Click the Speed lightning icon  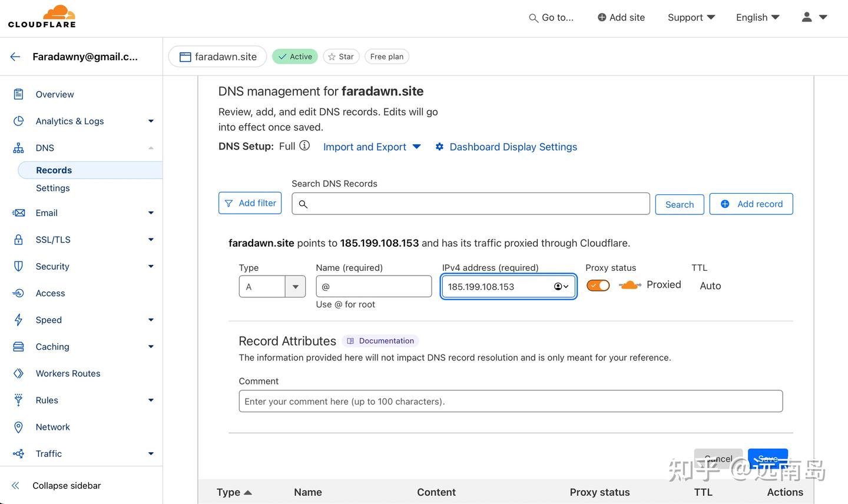pos(18,320)
